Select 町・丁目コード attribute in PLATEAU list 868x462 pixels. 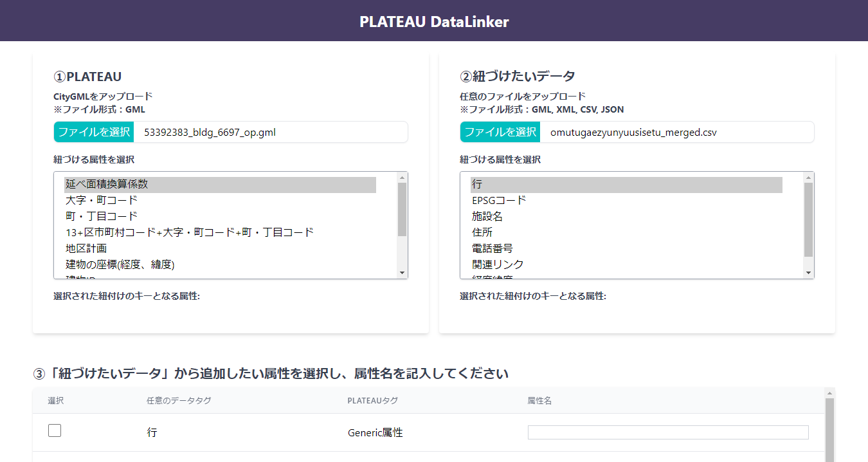pyautogui.click(x=220, y=216)
